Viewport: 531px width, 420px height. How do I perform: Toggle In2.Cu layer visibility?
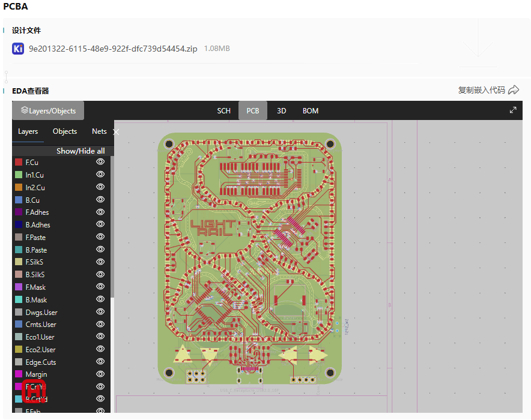100,187
